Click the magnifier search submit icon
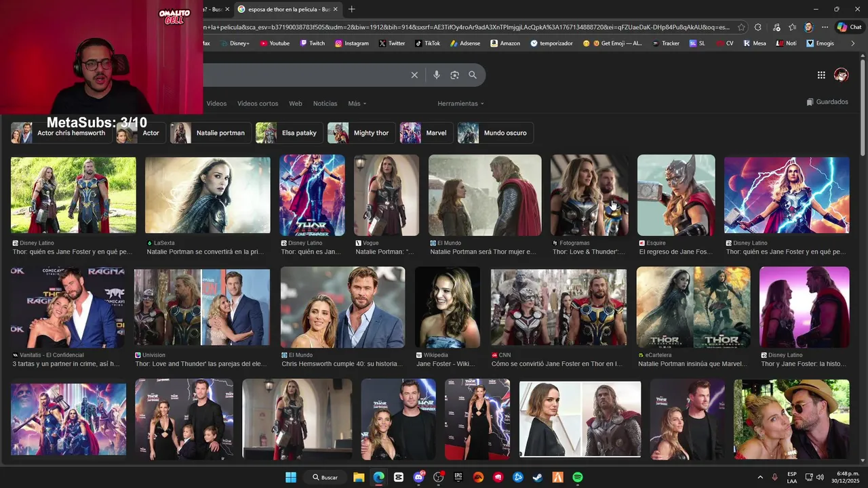Image resolution: width=868 pixels, height=488 pixels. [473, 75]
